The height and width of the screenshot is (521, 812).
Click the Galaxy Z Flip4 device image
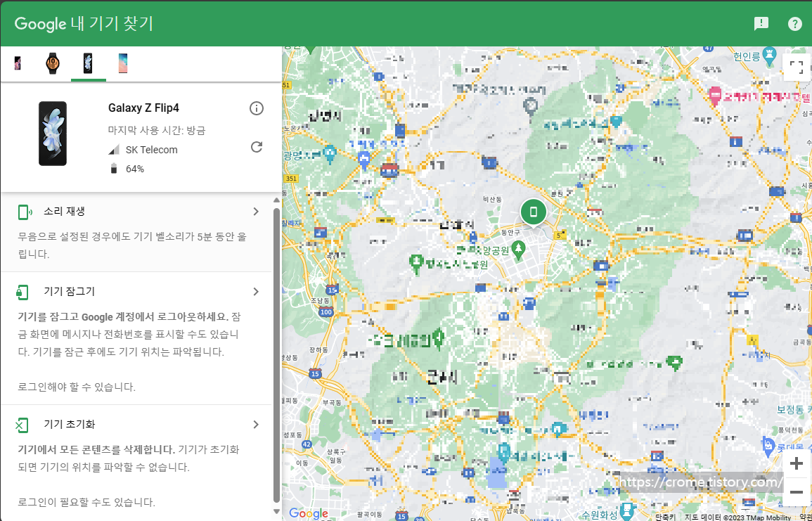(x=53, y=134)
